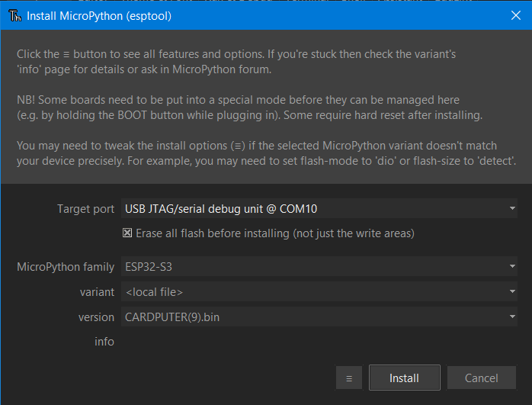Image resolution: width=532 pixels, height=405 pixels.
Task: Open the Target port dropdown
Action: [x=319, y=208]
